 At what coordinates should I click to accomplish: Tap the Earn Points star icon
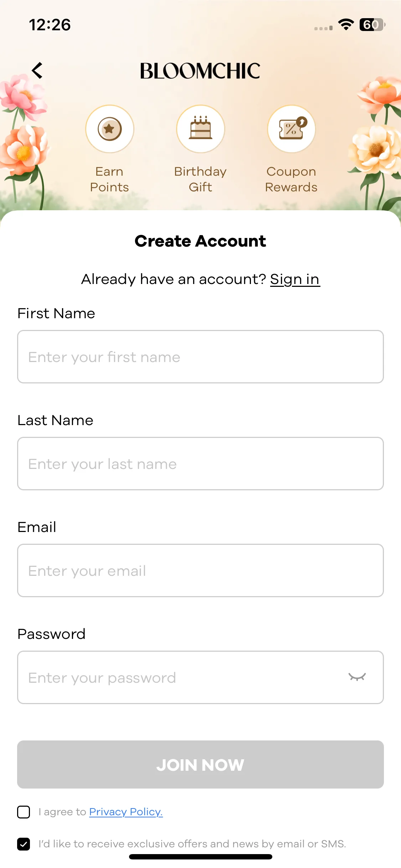coord(110,129)
